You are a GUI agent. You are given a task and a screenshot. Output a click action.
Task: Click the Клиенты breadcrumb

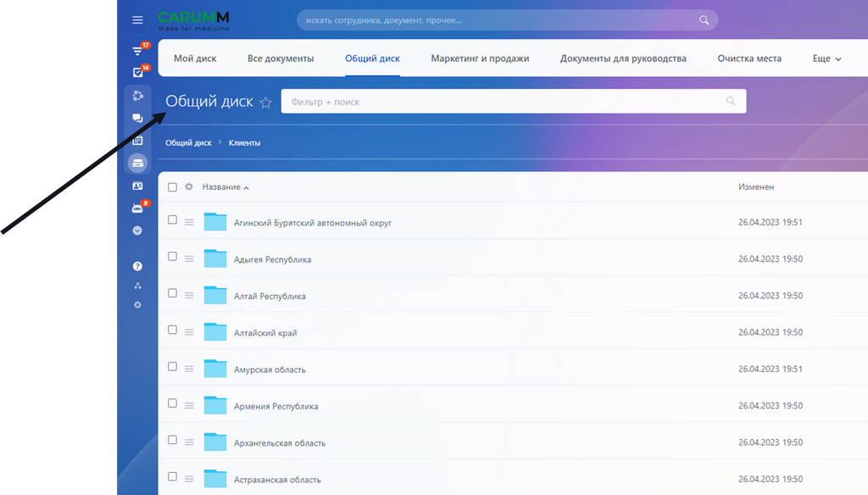244,143
